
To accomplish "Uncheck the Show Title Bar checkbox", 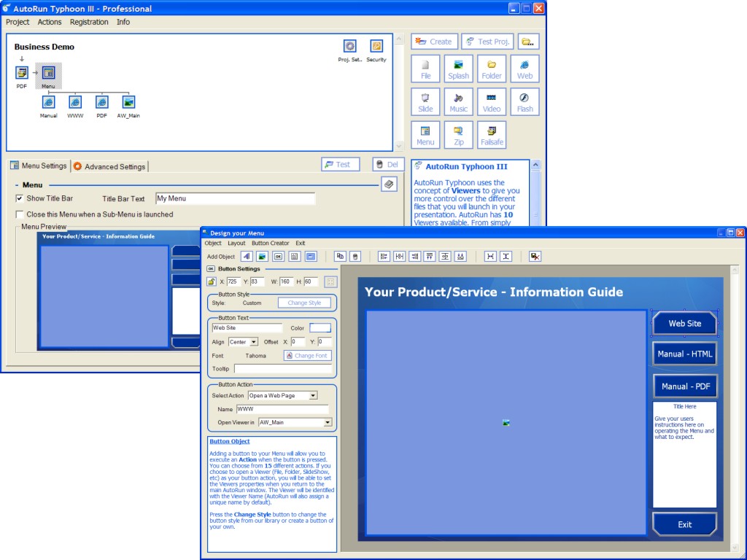I will click(x=20, y=198).
